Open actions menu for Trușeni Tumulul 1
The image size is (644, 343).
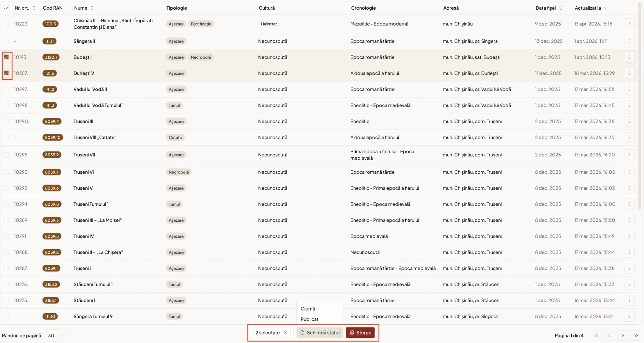coord(629,204)
